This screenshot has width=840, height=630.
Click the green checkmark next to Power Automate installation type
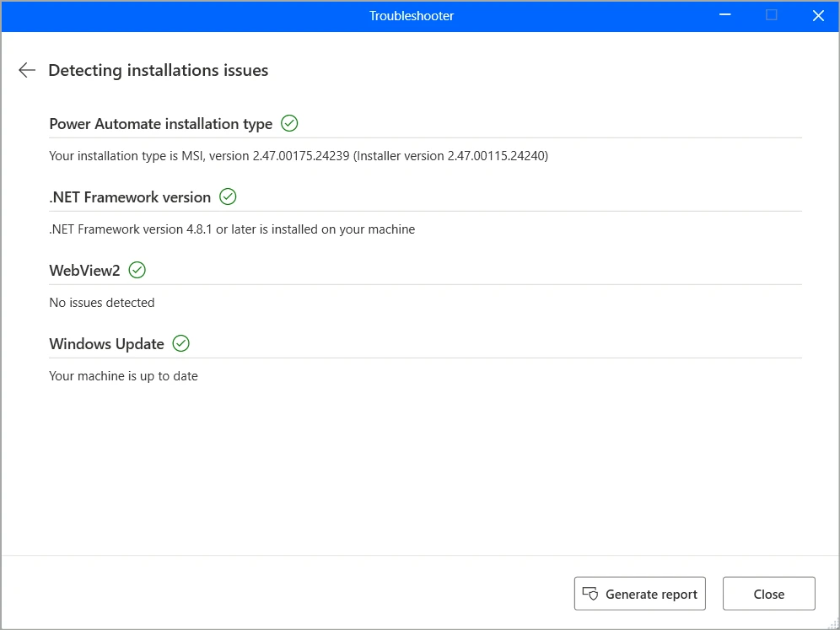click(289, 123)
